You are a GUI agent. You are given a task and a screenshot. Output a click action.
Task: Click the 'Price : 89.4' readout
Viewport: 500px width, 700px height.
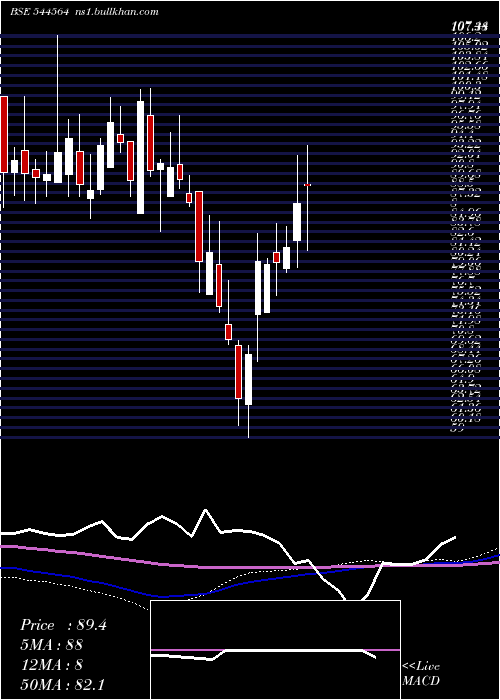[x=63, y=625]
